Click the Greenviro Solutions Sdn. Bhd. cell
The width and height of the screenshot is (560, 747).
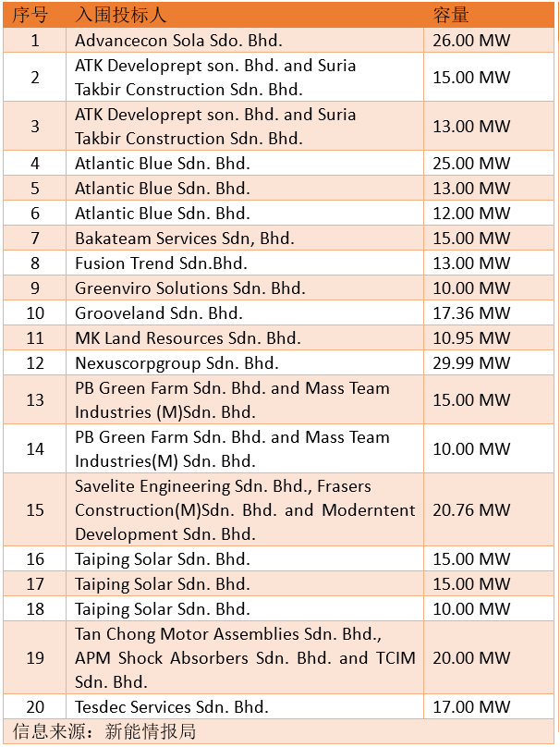click(x=189, y=288)
